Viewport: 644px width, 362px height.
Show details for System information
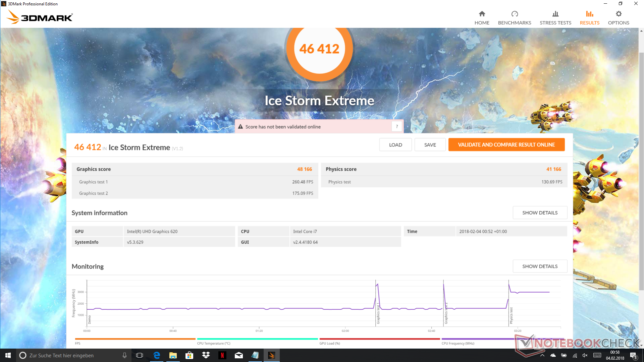540,213
